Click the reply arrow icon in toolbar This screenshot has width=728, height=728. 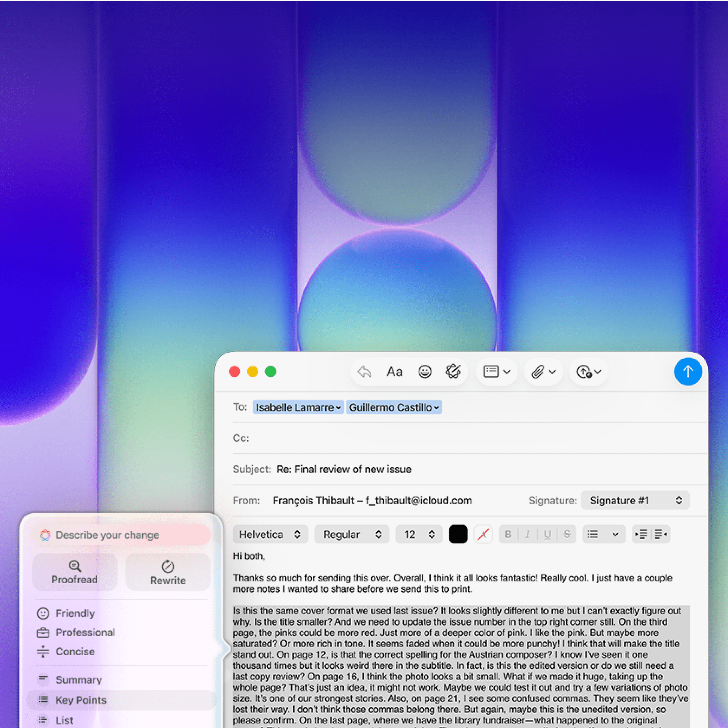pyautogui.click(x=364, y=372)
